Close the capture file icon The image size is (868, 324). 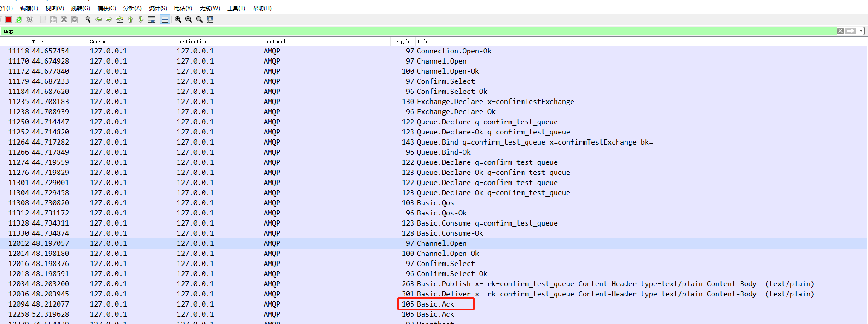pyautogui.click(x=64, y=19)
